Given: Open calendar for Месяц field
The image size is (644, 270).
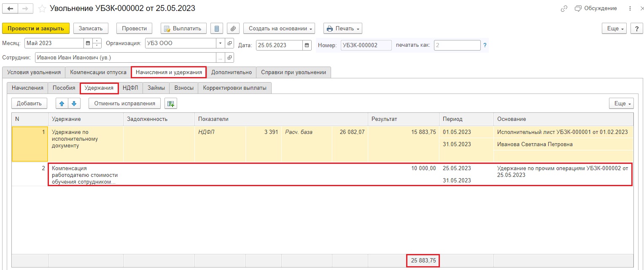Looking at the screenshot, I should click(88, 43).
